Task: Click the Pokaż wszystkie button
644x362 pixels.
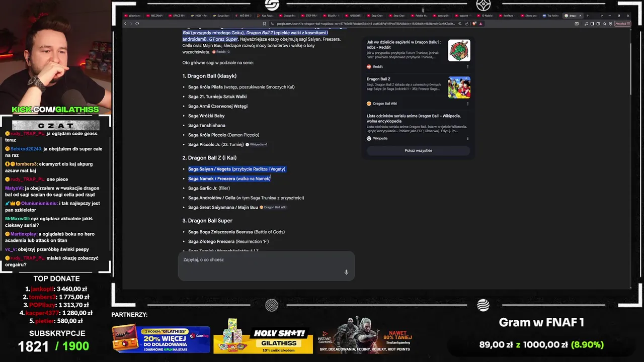Action: (x=418, y=150)
